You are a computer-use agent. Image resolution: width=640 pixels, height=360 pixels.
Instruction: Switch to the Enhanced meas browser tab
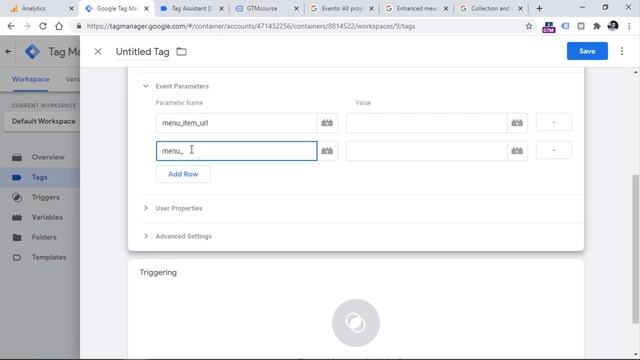(x=417, y=8)
